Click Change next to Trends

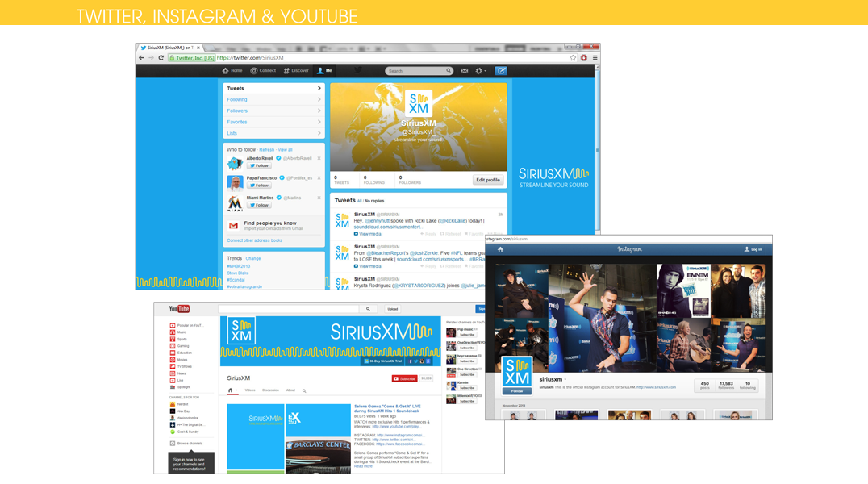click(x=253, y=259)
